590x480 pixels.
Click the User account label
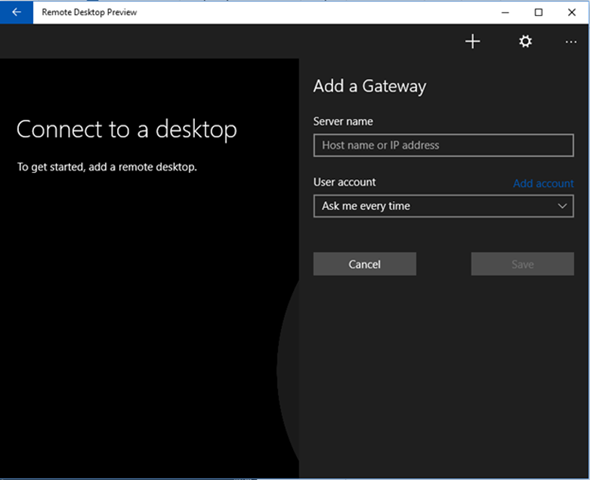pos(344,182)
